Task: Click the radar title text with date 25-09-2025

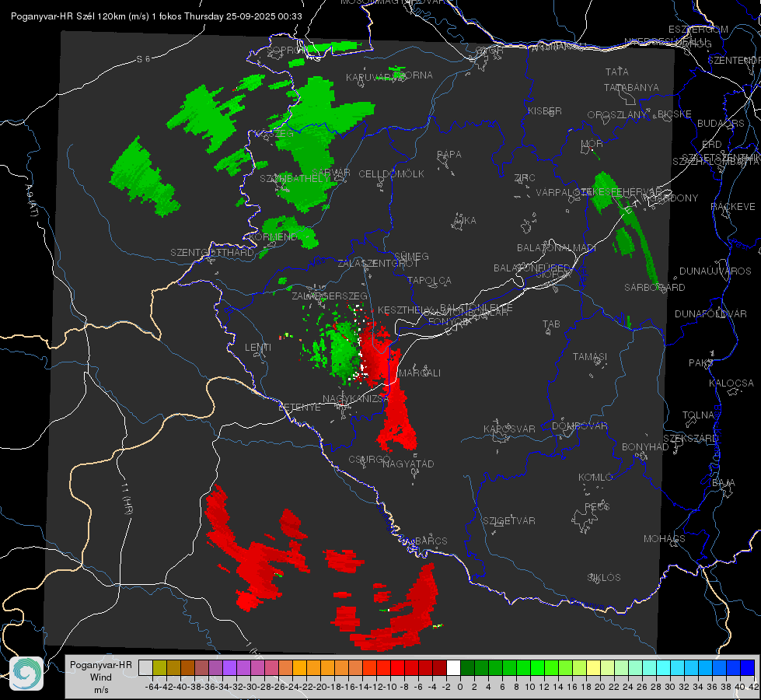Action: pos(156,16)
